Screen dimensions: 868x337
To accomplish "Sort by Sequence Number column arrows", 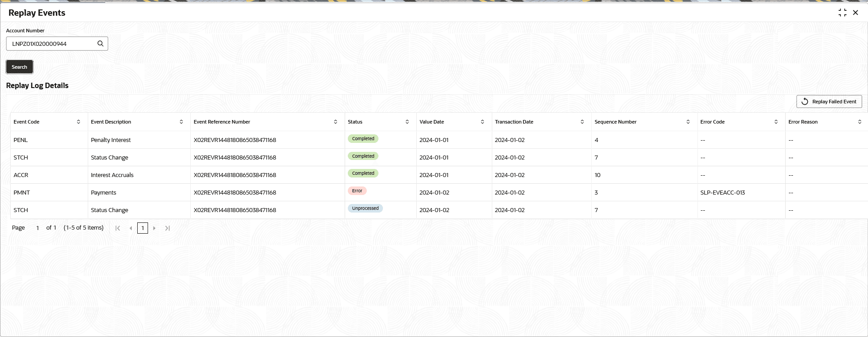I will pyautogui.click(x=688, y=122).
